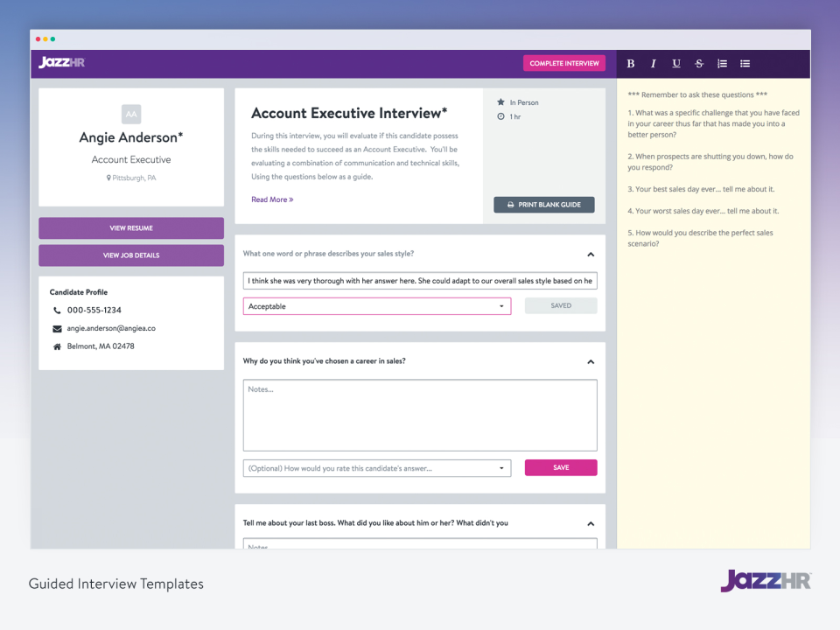The height and width of the screenshot is (630, 840).
Task: Insert a bulleted list using the toolbar
Action: [744, 63]
